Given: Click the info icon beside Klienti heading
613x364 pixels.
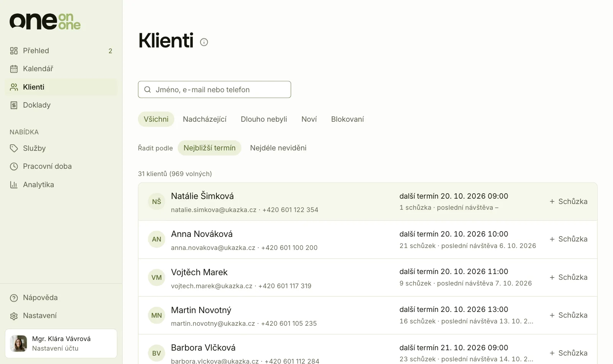Looking at the screenshot, I should (x=204, y=42).
